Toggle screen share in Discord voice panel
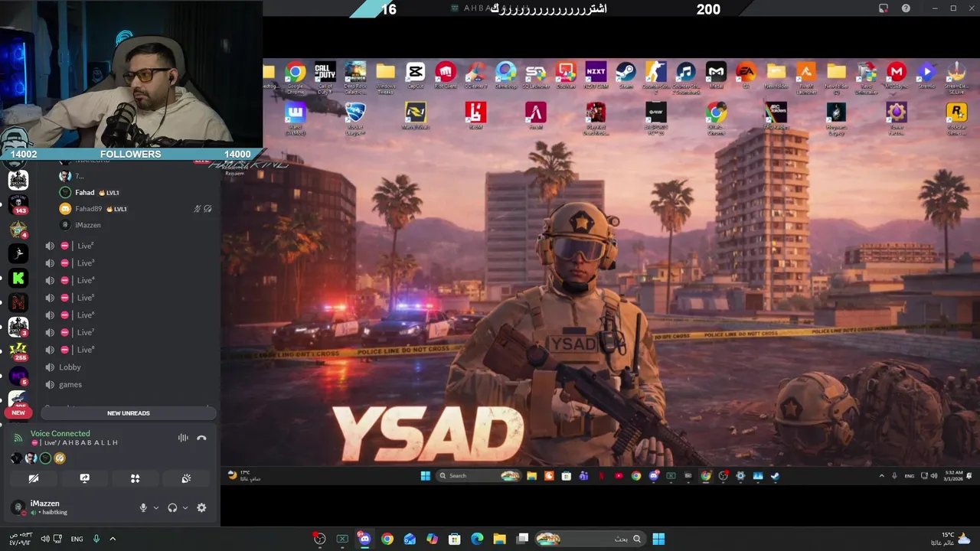Screen dimensions: 980x551 (x=84, y=478)
